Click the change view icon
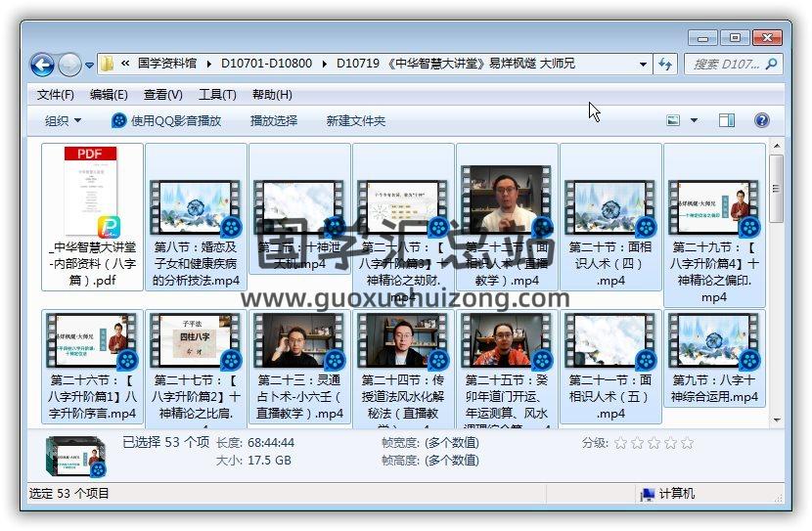812x531 pixels. click(x=673, y=120)
